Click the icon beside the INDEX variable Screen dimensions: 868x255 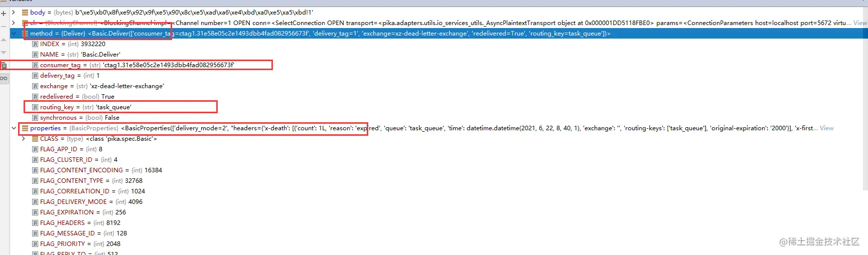(x=35, y=44)
